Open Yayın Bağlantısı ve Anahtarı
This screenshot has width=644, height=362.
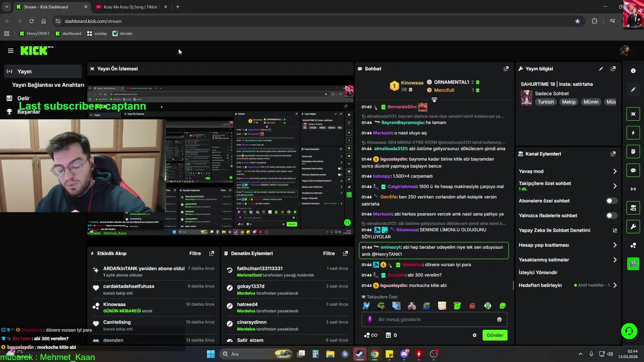pyautogui.click(x=48, y=85)
